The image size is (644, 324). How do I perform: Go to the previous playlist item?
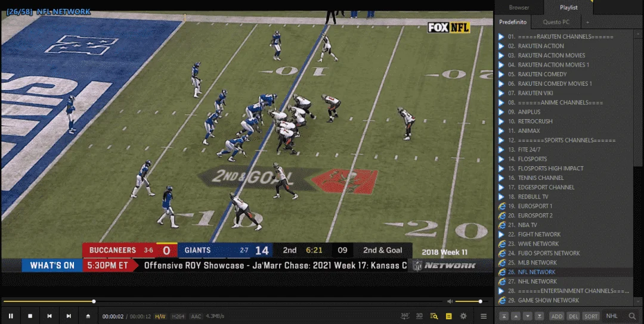pyautogui.click(x=49, y=316)
